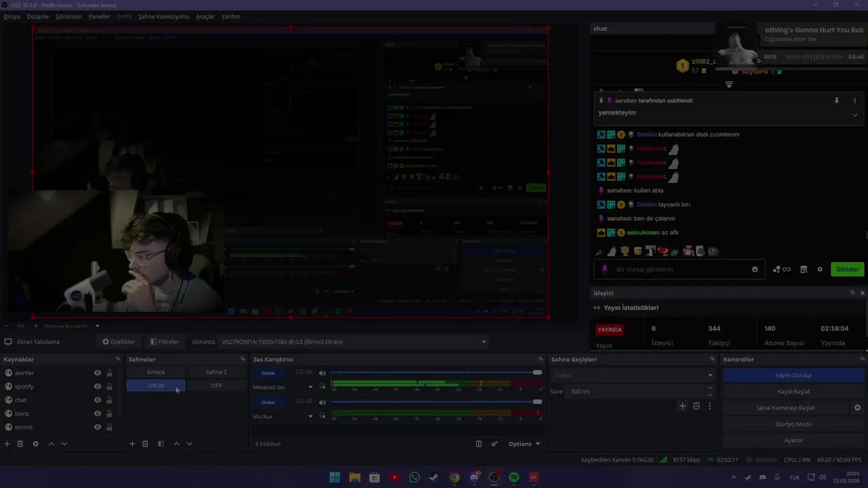Viewport: 868px width, 488px height.
Task: Add a new scene with plus icon in Sahneler
Action: click(132, 444)
